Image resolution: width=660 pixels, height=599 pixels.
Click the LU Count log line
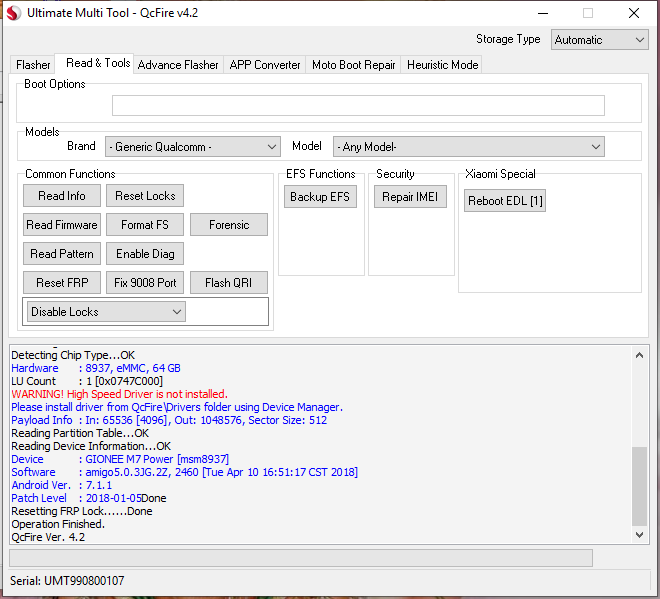pyautogui.click(x=87, y=381)
